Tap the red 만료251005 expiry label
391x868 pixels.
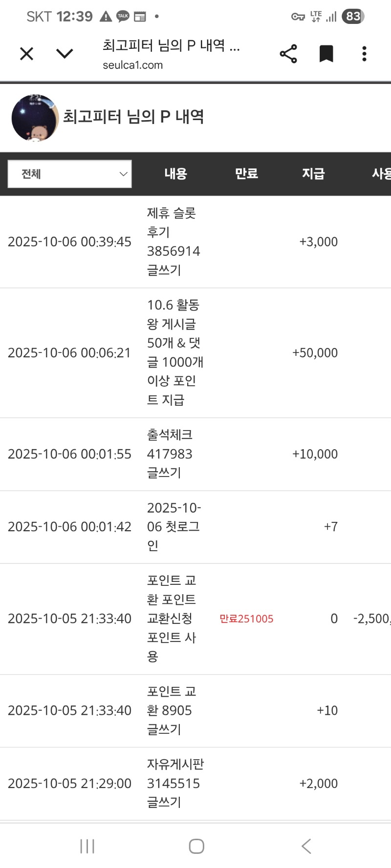246,619
